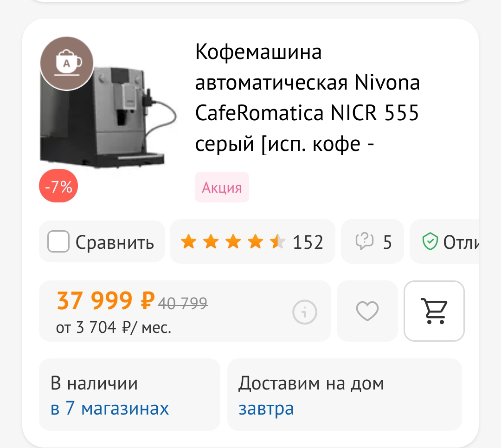Open the 'Доставим на дом' delivery block
The height and width of the screenshot is (448, 501).
point(344,395)
